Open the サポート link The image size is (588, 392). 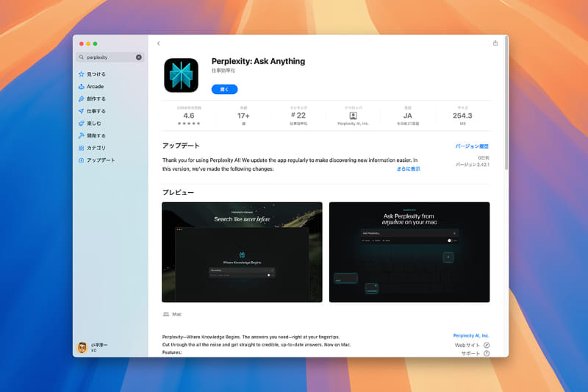click(x=470, y=353)
